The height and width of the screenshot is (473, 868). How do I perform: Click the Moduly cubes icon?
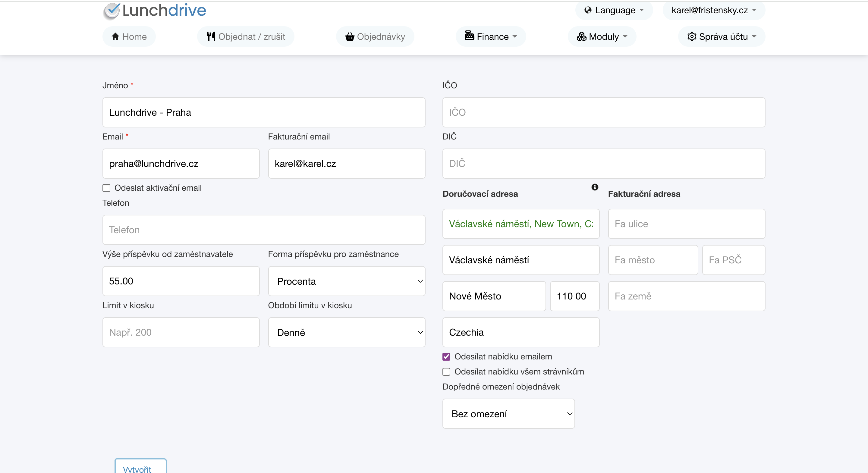click(581, 36)
